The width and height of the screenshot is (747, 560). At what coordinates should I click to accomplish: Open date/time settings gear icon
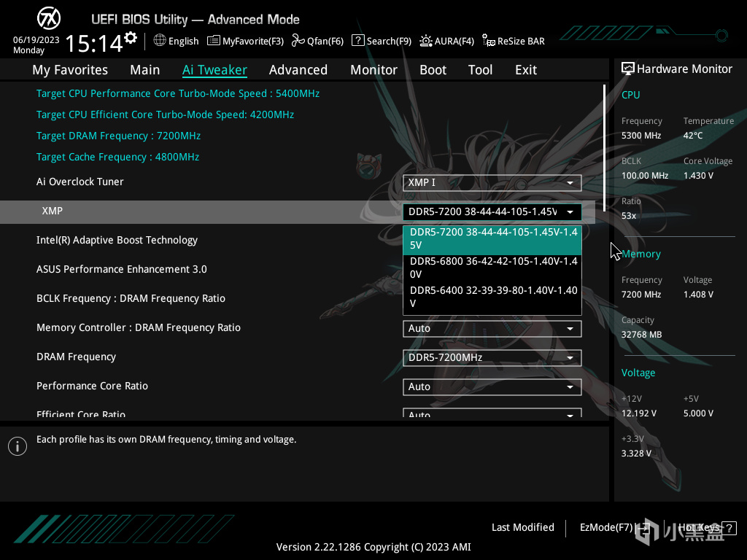click(x=131, y=37)
